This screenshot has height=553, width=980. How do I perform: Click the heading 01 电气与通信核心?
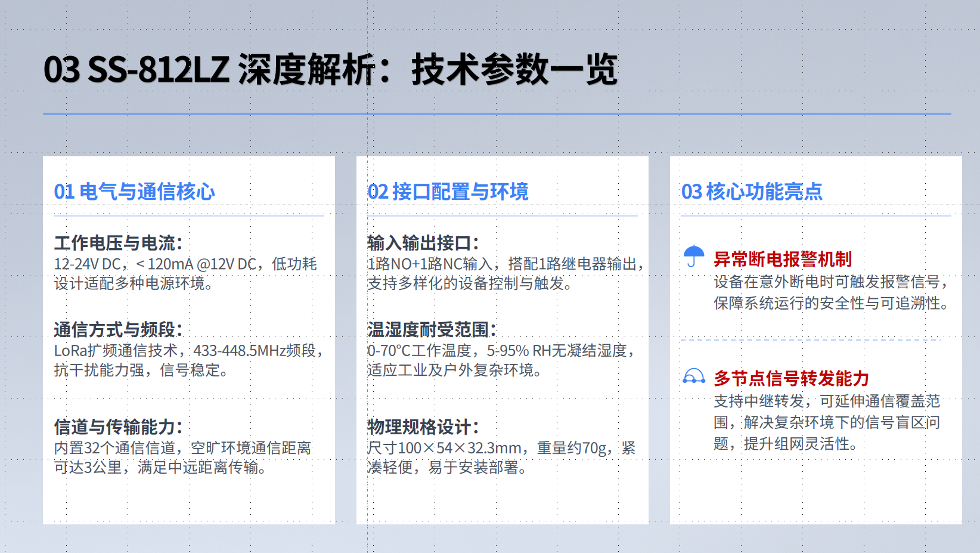point(134,191)
